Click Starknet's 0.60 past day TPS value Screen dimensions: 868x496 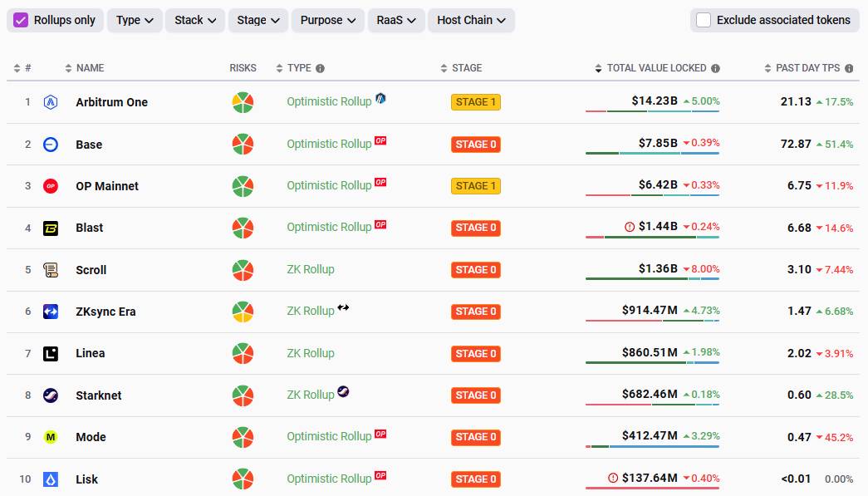point(799,395)
